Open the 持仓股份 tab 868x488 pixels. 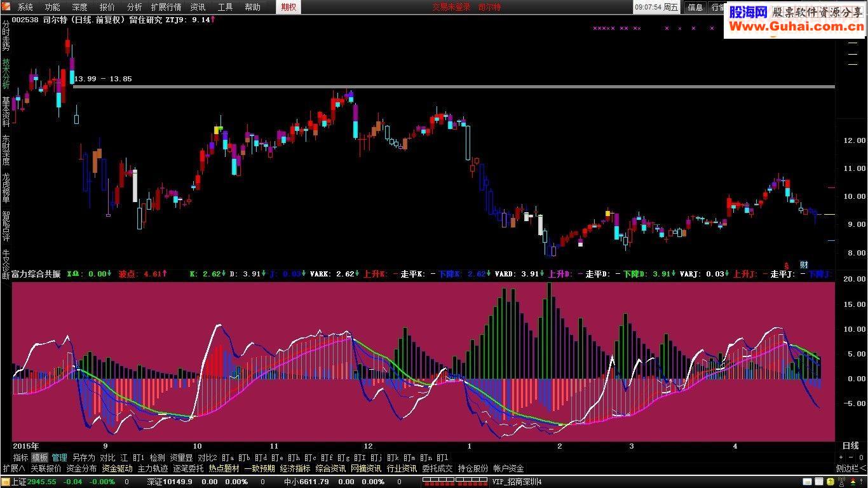tap(473, 468)
